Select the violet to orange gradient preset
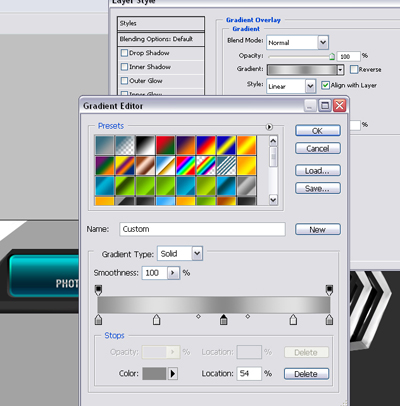The width and height of the screenshot is (400, 406). [186, 145]
